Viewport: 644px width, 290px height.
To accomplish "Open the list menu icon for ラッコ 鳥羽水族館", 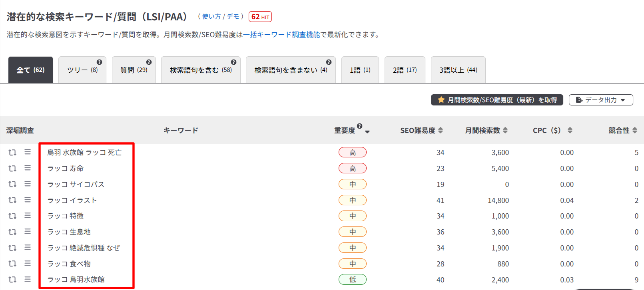I will (x=28, y=279).
